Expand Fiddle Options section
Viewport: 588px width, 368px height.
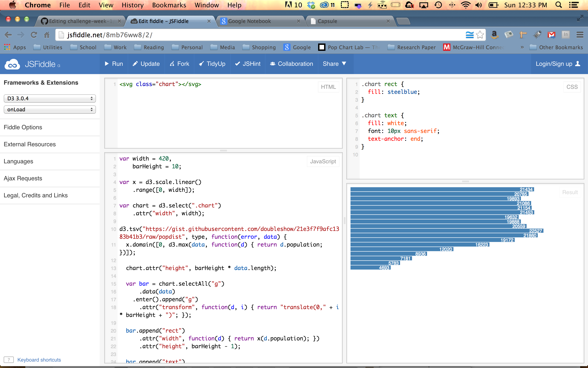(50, 127)
